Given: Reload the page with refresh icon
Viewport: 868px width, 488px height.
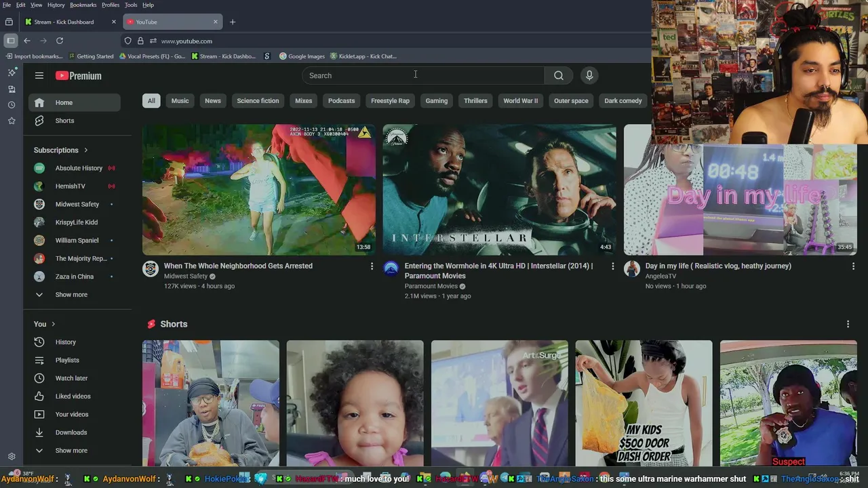Looking at the screenshot, I should pos(60,41).
